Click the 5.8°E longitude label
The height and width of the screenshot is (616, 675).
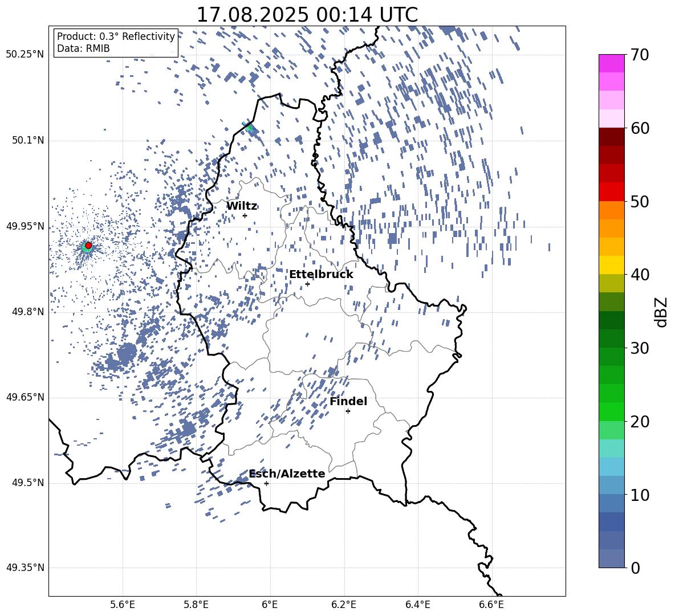point(196,605)
